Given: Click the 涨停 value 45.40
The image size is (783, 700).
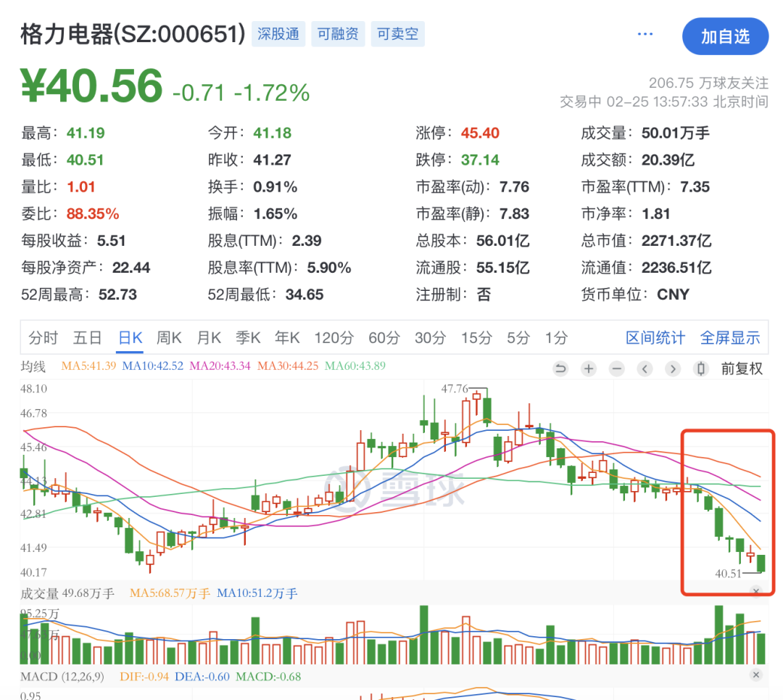Looking at the screenshot, I should (480, 133).
